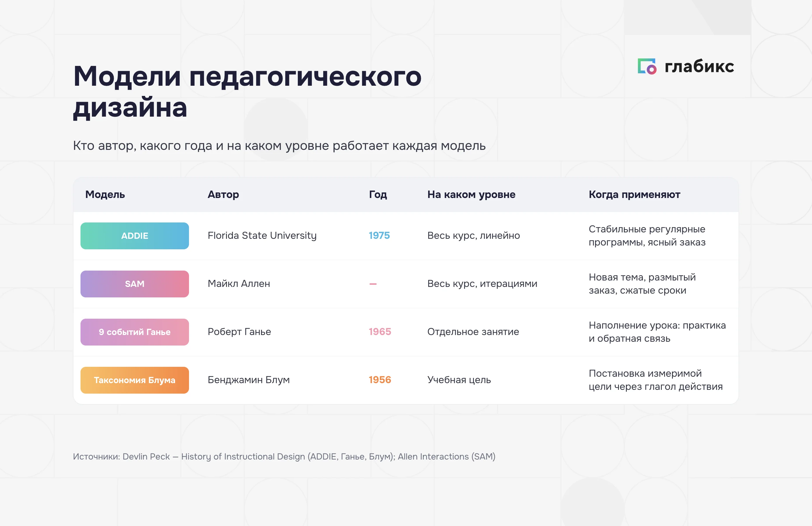Click the Глабикс logo icon

coord(647,66)
